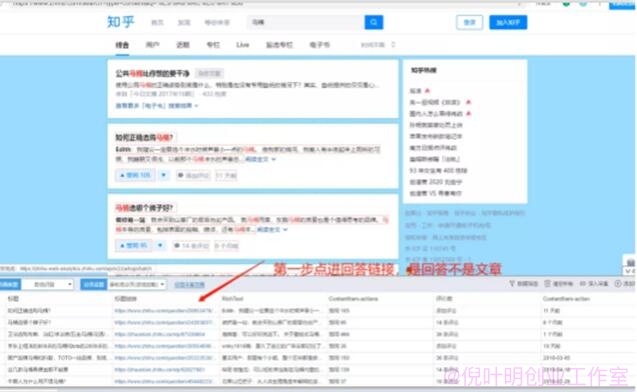Open the hot search entry containing 2020
This screenshot has height=392, width=637.
436,182
